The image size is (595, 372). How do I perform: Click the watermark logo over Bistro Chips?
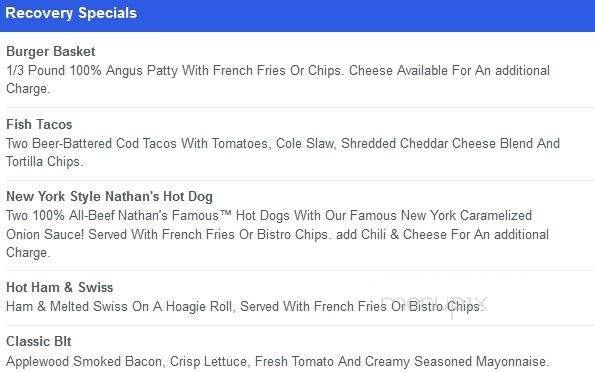tap(433, 304)
